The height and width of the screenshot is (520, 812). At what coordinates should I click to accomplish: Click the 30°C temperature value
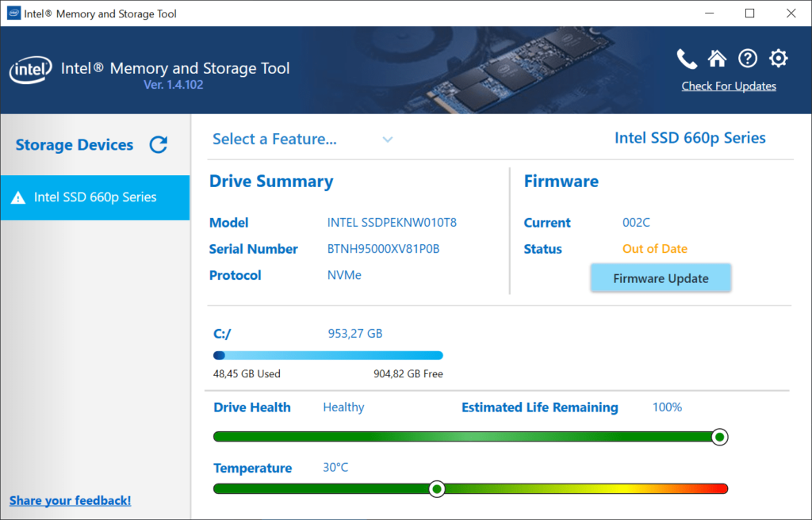point(335,468)
